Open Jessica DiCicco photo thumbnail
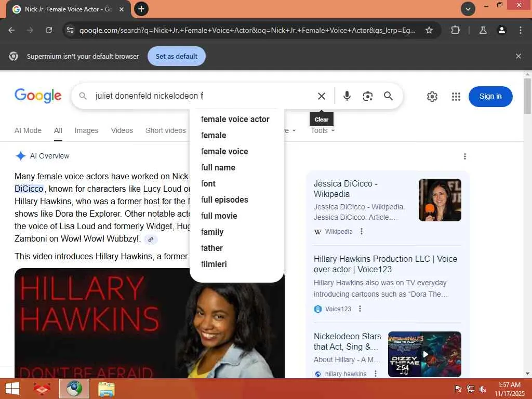 (x=440, y=200)
